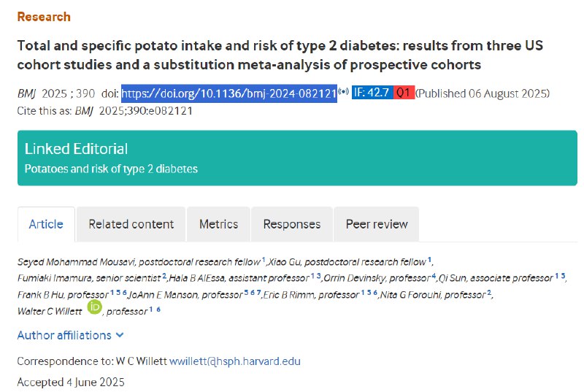Open the highlighted doi.org article link

point(228,93)
